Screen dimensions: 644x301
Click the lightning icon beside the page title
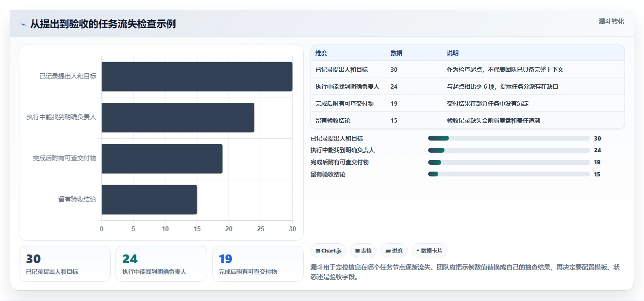(23, 24)
